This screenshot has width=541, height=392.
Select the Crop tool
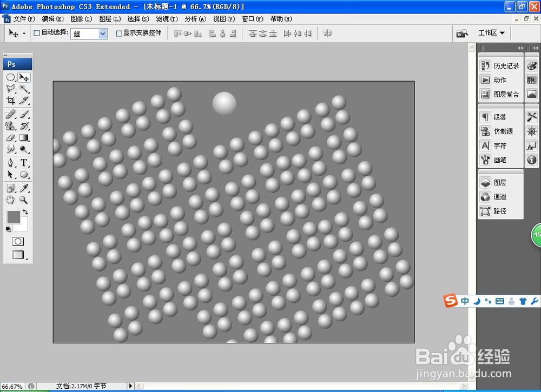(11, 100)
